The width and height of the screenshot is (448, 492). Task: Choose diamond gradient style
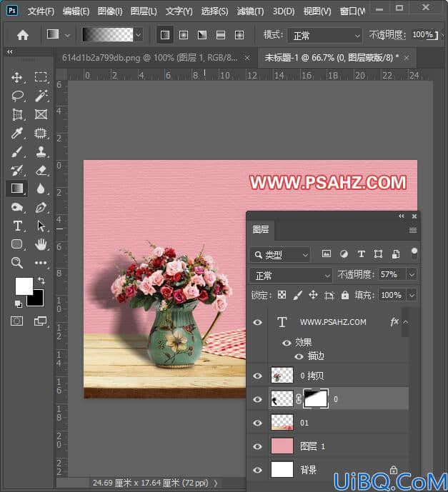coord(239,35)
